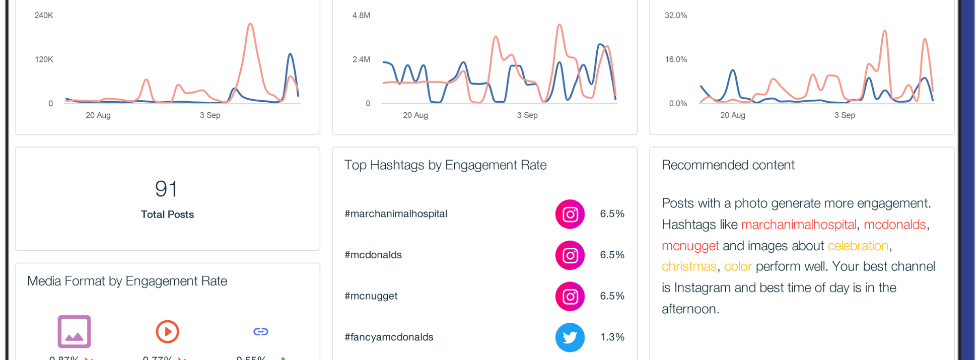980x360 pixels.
Task: Click Instagram icon beside #mcnugget hashtag
Action: (x=570, y=297)
